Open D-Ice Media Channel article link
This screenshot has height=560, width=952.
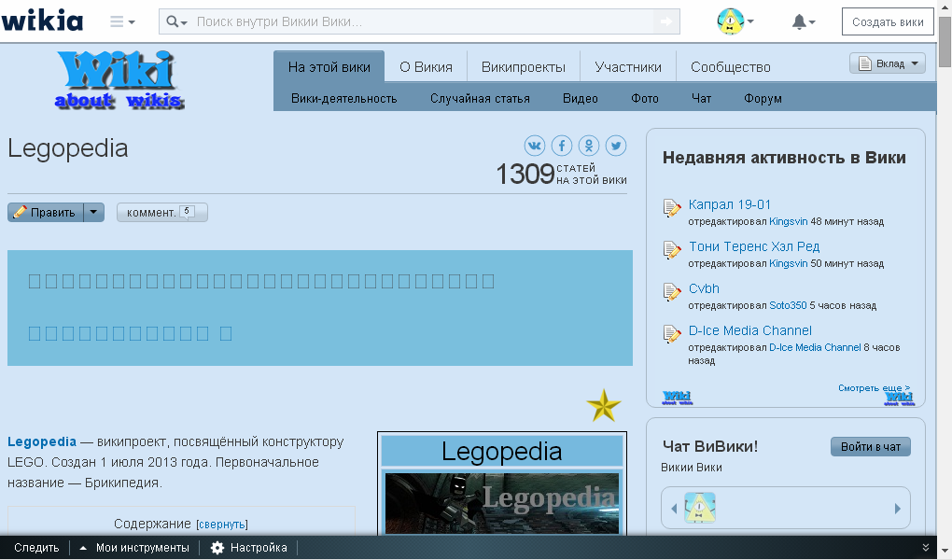[749, 330]
